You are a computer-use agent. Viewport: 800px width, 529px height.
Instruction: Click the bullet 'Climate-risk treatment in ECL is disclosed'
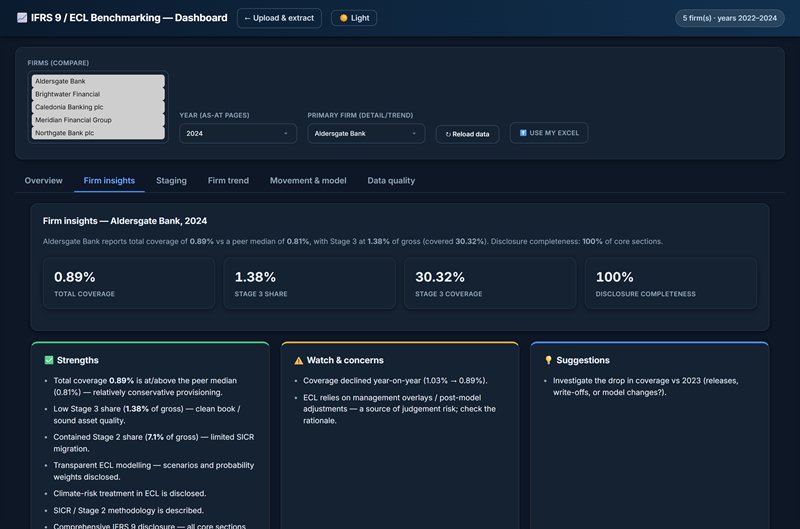[130, 493]
